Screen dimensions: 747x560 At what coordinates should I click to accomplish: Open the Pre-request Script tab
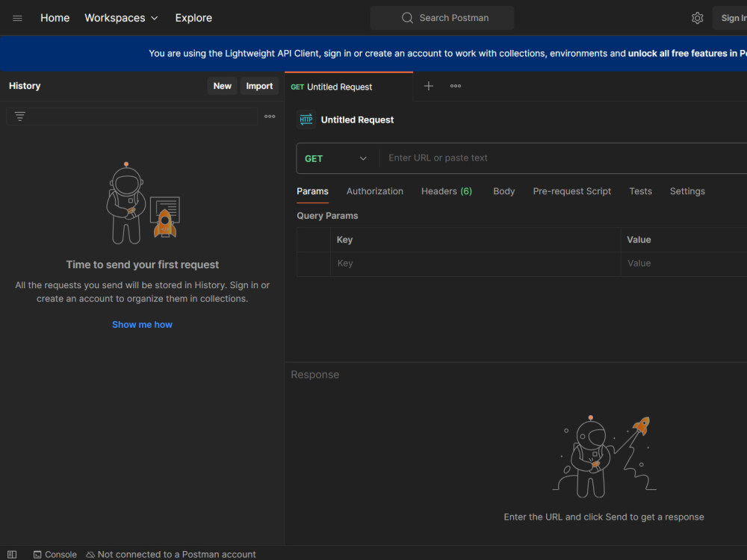[571, 191]
